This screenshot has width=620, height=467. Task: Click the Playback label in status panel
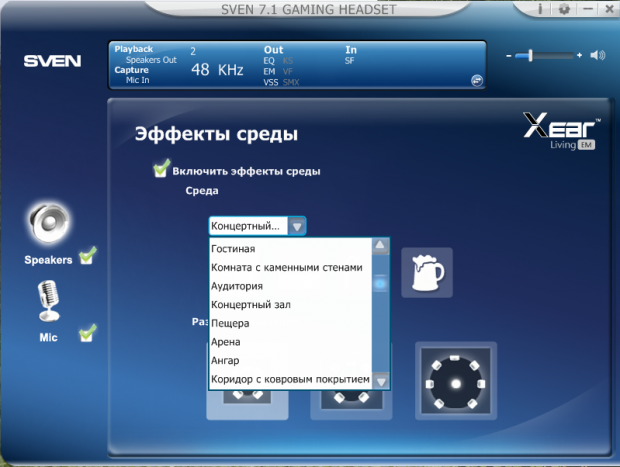[x=134, y=49]
